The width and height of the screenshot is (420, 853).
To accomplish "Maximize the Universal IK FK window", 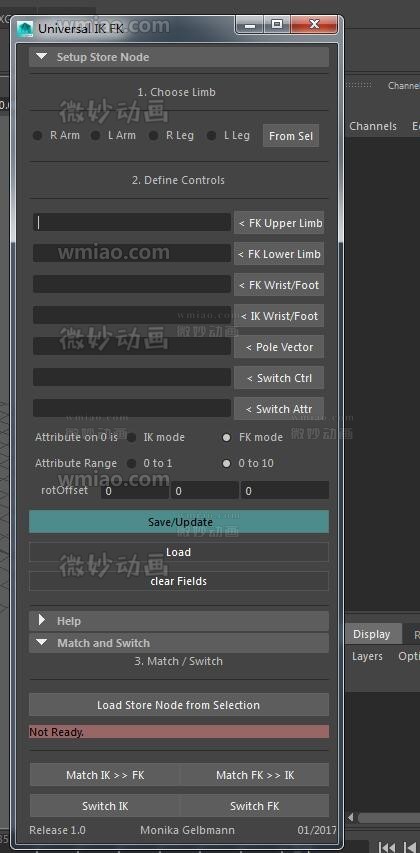I will tap(277, 24).
